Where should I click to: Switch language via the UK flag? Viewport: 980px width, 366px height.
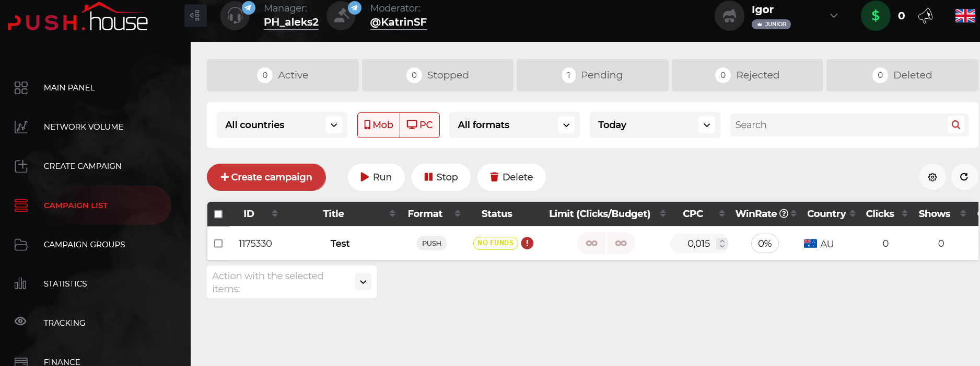(965, 16)
